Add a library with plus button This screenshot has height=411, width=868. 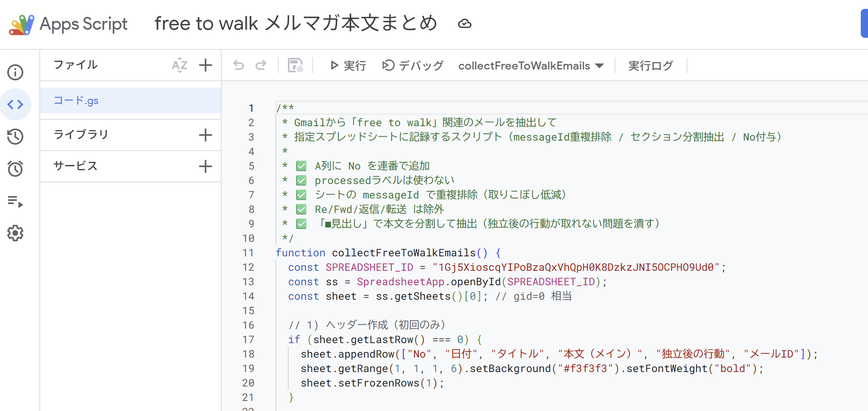(206, 135)
